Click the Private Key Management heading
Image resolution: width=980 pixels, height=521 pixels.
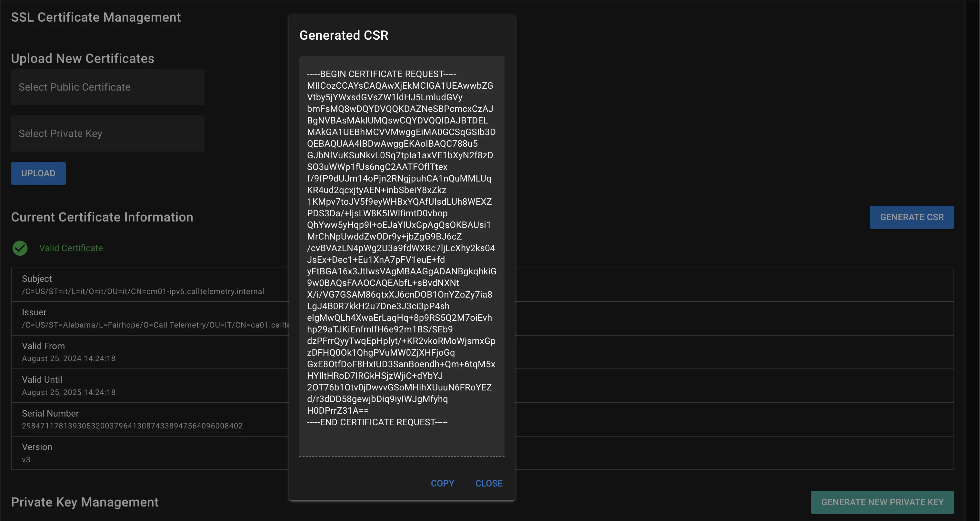tap(85, 502)
